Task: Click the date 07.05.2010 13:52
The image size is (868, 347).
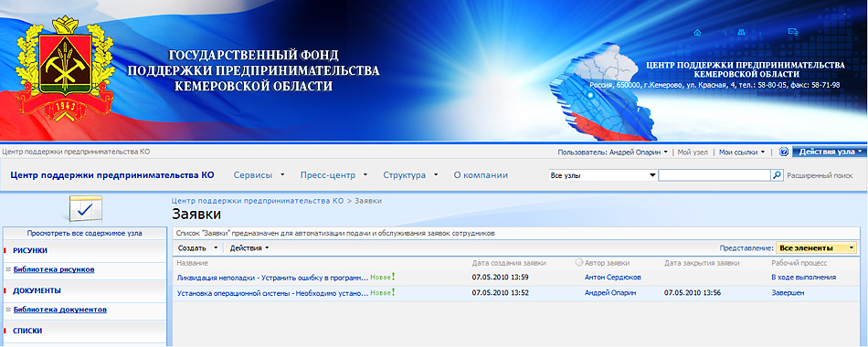Action: coord(500,293)
